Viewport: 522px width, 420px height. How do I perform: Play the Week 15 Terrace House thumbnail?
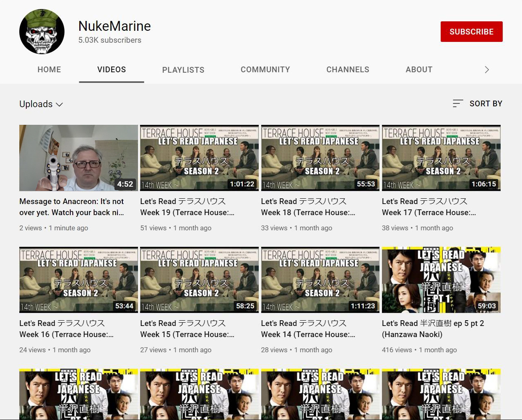pos(199,280)
